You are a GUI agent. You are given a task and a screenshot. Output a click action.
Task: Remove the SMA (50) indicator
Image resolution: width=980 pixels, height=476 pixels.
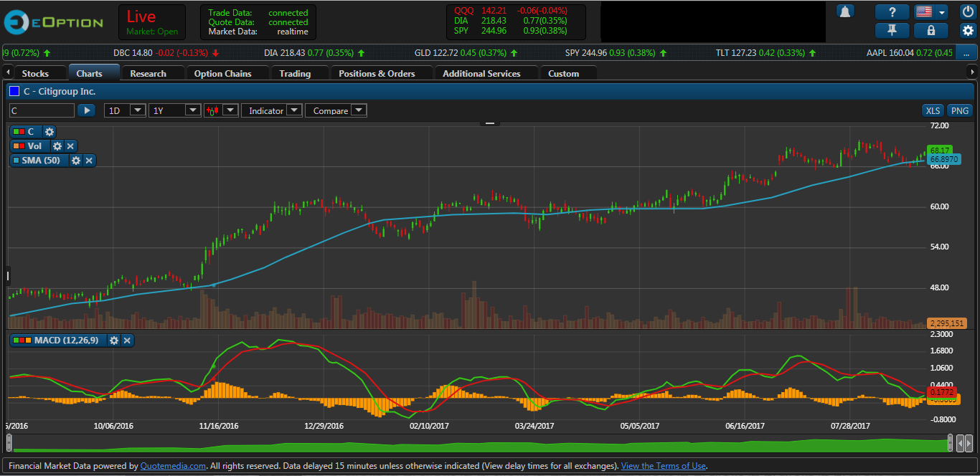tap(89, 161)
